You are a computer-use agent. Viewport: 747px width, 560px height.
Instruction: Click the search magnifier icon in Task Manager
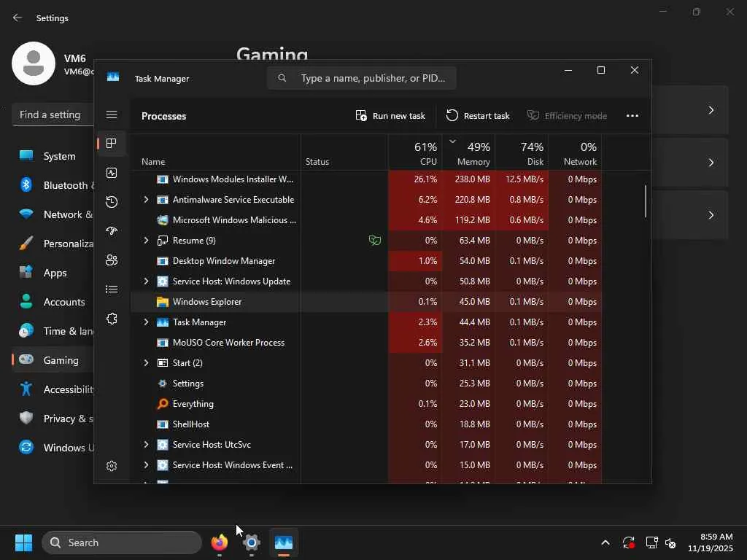(282, 77)
